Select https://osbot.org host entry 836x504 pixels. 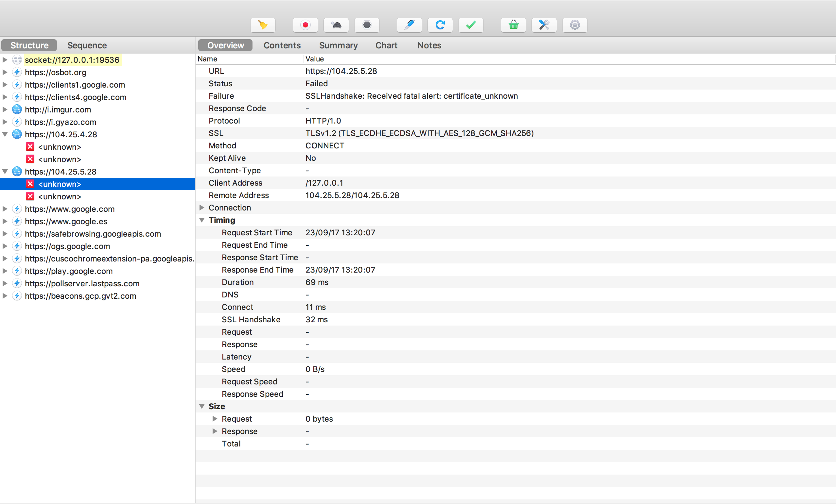pyautogui.click(x=56, y=72)
